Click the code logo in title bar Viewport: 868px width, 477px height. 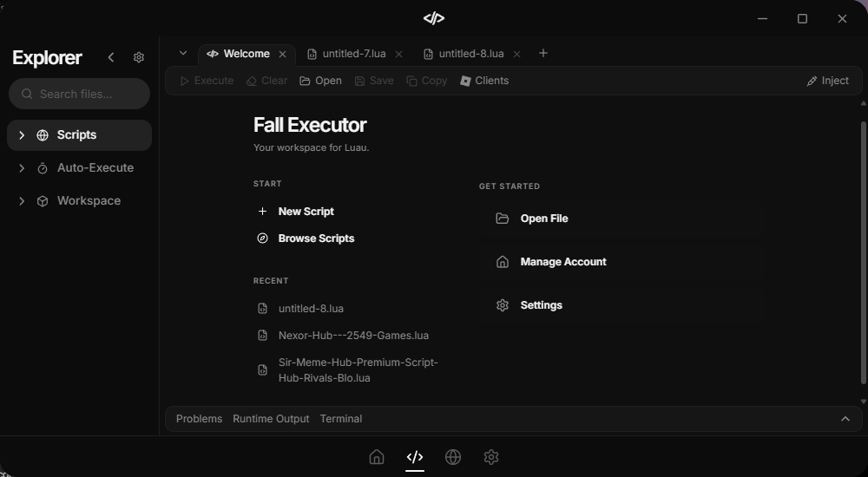coord(434,18)
